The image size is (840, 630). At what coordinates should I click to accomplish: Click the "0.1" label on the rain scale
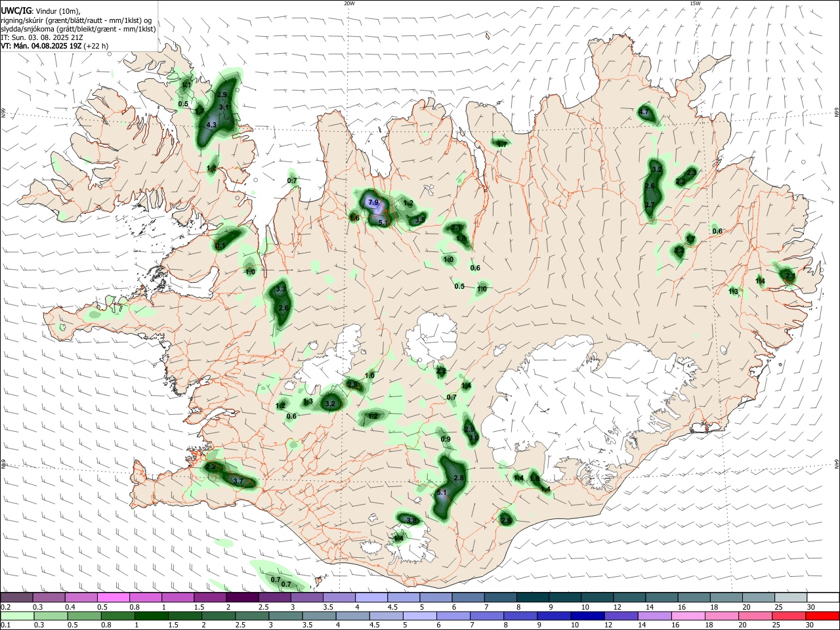click(5, 625)
